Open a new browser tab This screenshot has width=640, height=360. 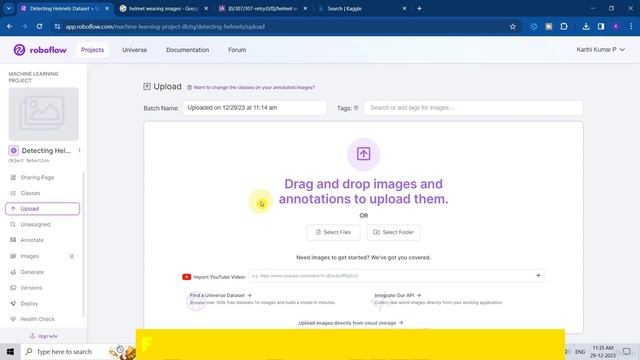click(419, 8)
